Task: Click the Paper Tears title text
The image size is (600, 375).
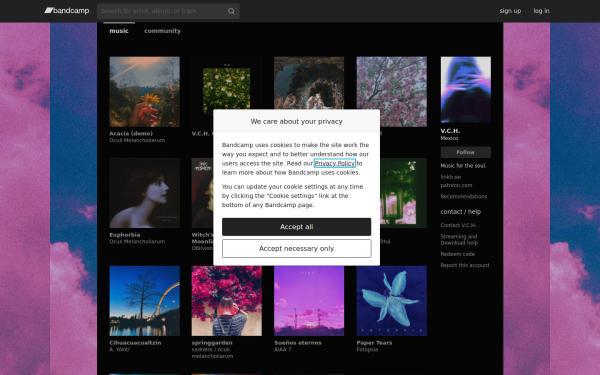Action: click(374, 343)
